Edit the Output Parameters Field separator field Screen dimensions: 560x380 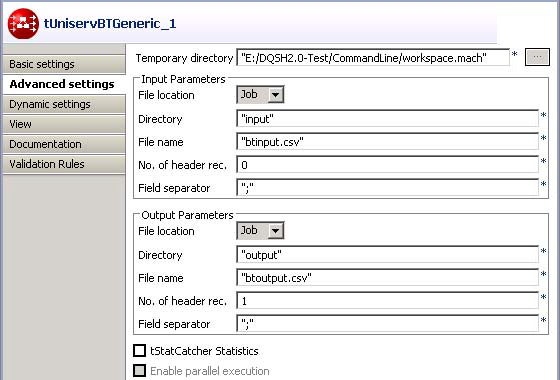388,324
